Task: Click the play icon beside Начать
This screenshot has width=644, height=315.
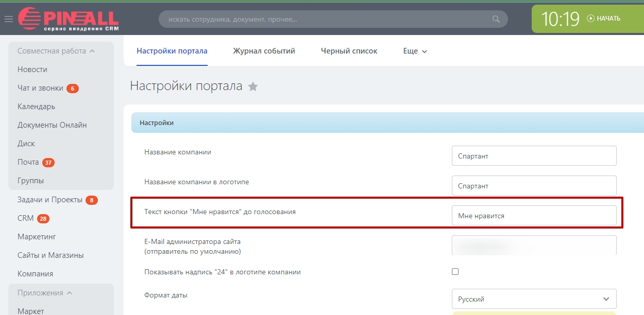Action: [590, 19]
